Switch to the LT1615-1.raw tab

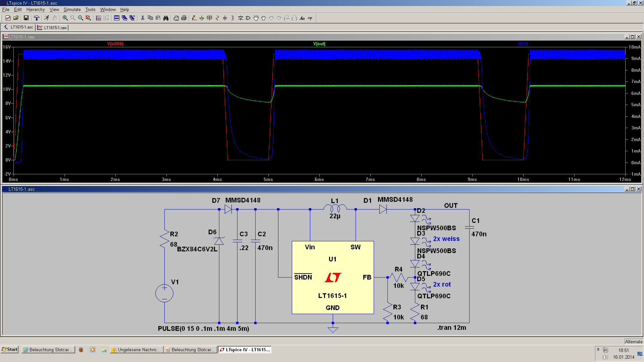[52, 27]
